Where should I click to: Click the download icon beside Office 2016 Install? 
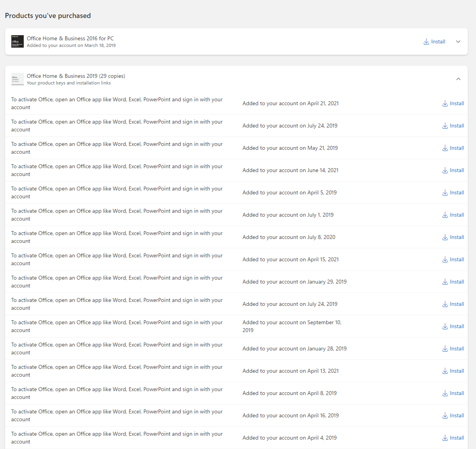[x=426, y=41]
